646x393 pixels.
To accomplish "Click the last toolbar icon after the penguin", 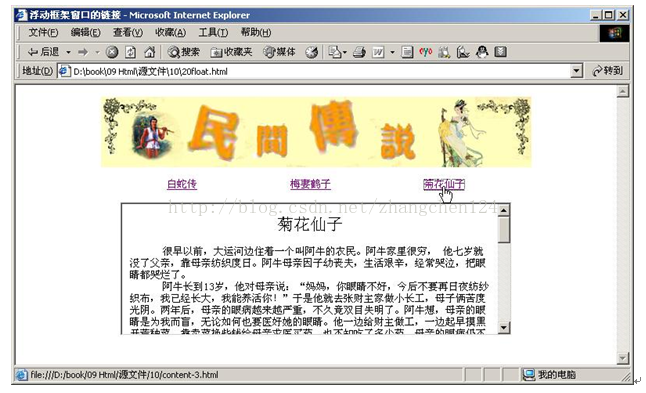I will [501, 52].
